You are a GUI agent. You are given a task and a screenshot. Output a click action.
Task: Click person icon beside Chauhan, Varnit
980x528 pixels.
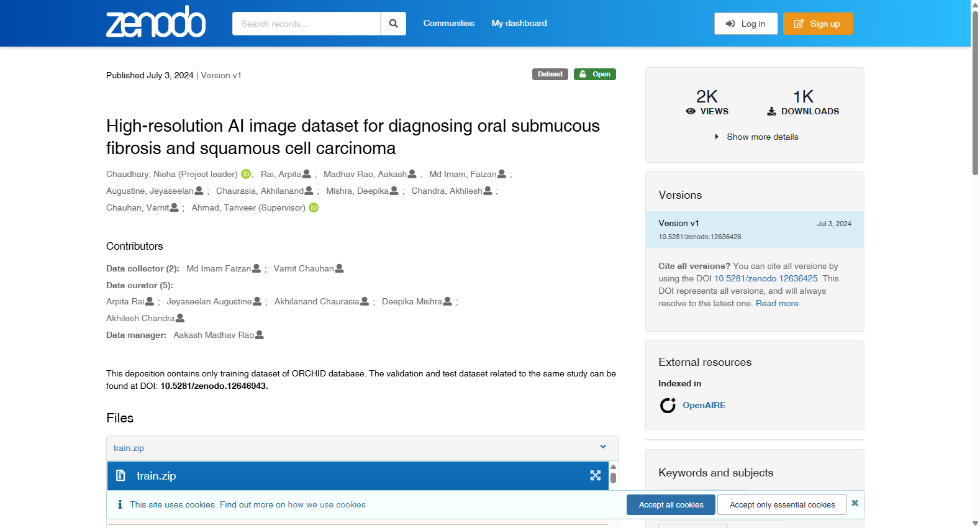(175, 207)
